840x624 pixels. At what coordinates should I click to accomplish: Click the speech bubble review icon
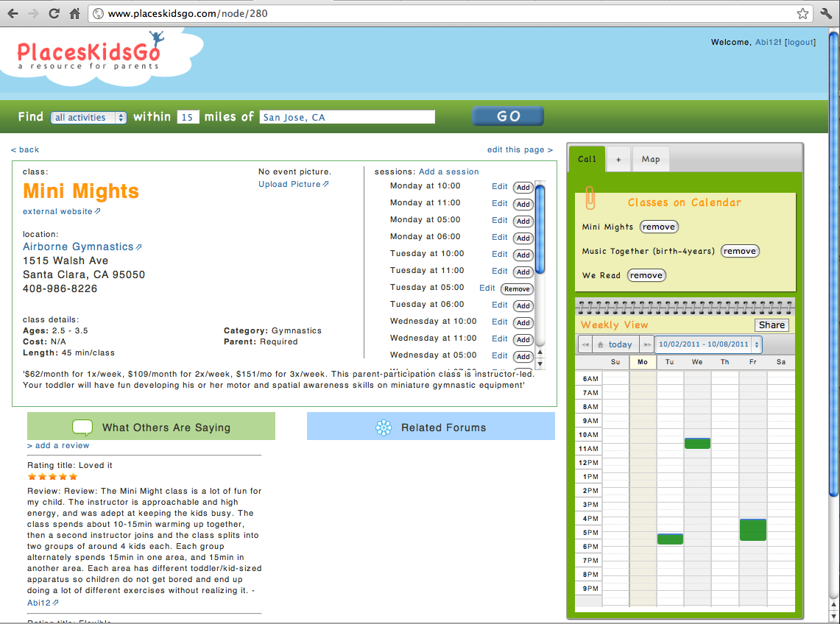click(82, 428)
